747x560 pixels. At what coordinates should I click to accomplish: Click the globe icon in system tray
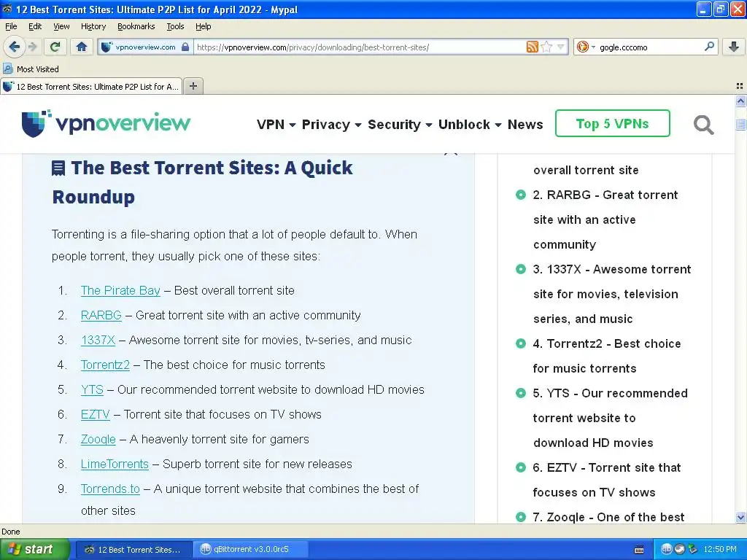click(x=679, y=549)
